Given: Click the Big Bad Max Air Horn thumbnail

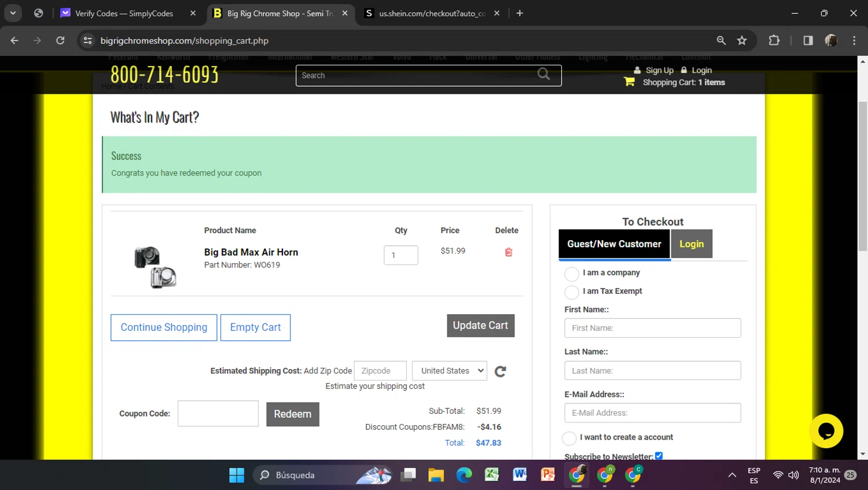Looking at the screenshot, I should 155,267.
